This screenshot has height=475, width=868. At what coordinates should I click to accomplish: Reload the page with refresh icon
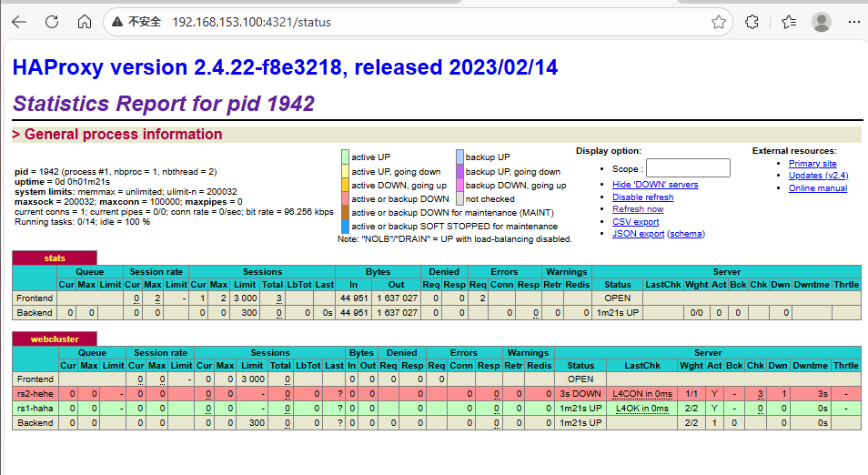pyautogui.click(x=52, y=22)
